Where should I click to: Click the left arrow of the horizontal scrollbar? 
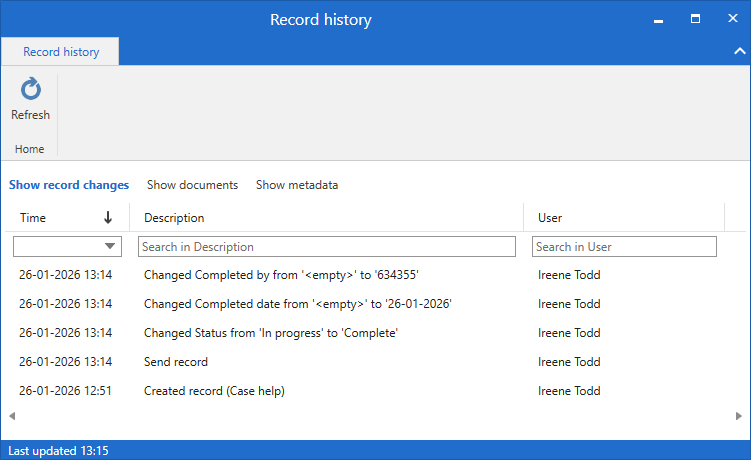12,416
